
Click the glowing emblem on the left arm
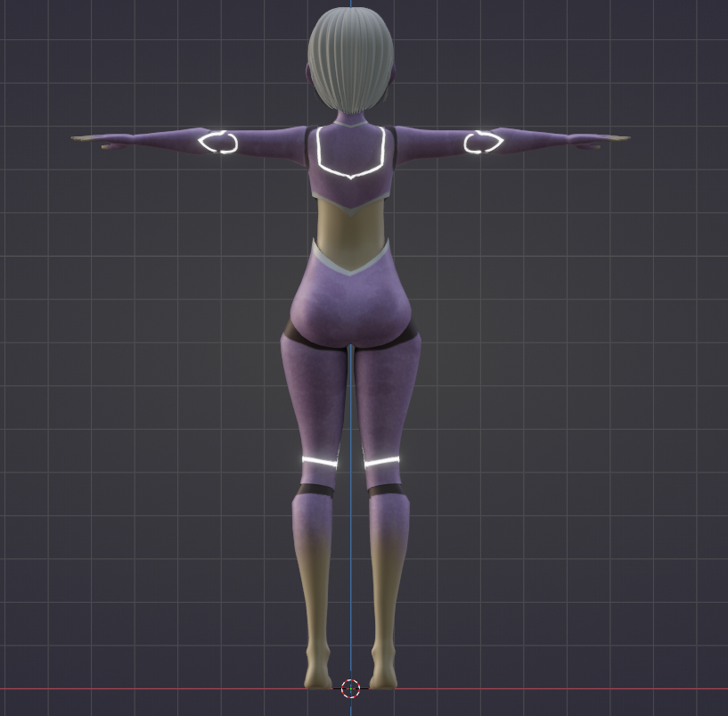coord(217,142)
